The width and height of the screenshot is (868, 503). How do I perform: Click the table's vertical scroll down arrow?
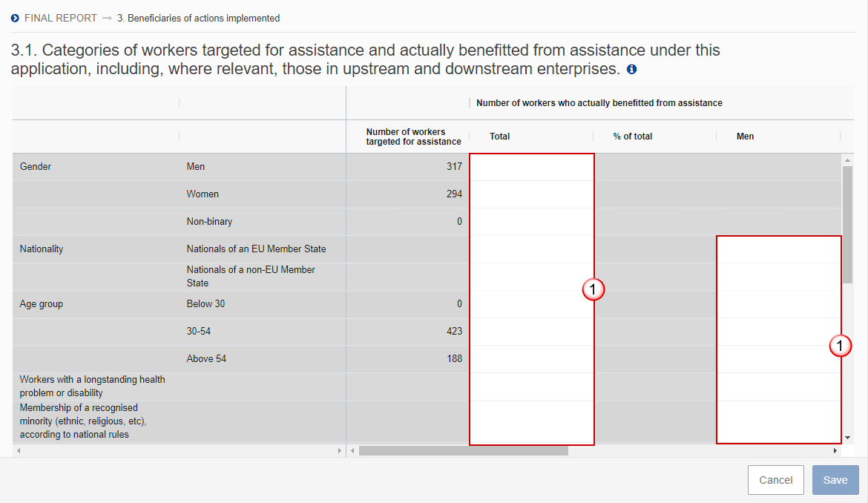click(847, 438)
